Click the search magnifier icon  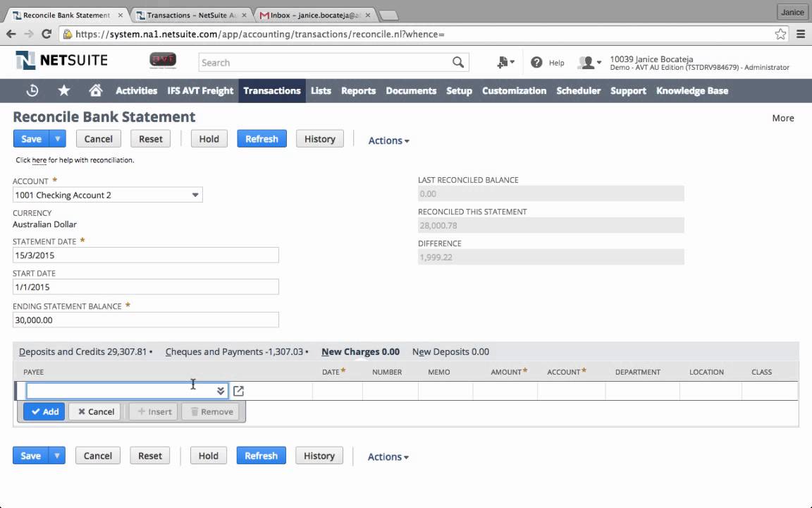coord(457,63)
